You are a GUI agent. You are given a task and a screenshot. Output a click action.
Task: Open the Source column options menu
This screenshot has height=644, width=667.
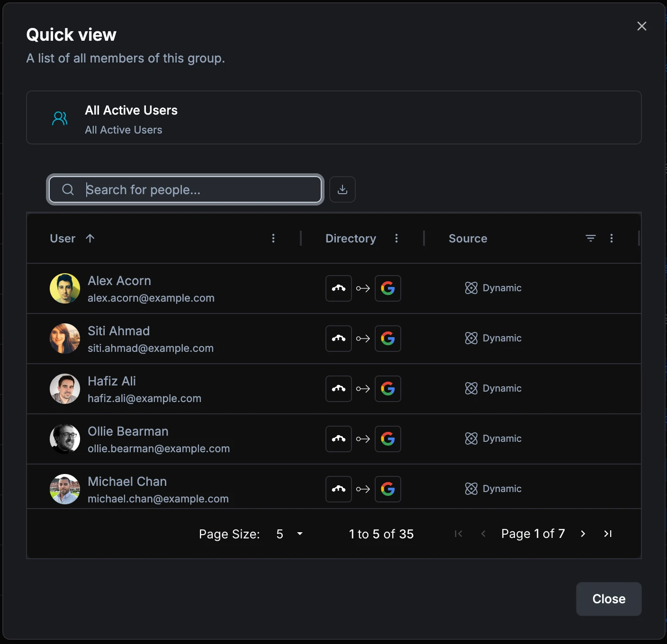click(611, 238)
